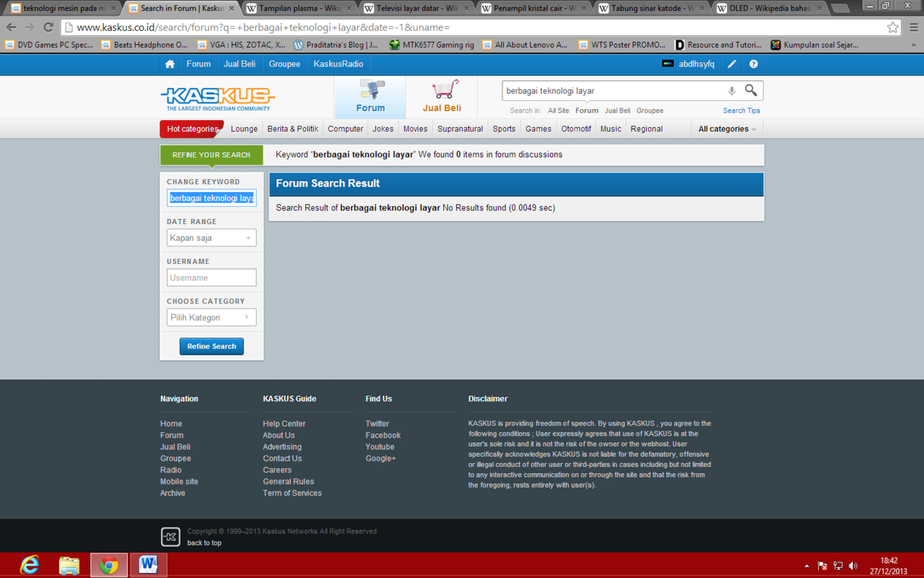Switch to teknologi mesin tab
Viewport: 924px width, 578px height.
64,9
